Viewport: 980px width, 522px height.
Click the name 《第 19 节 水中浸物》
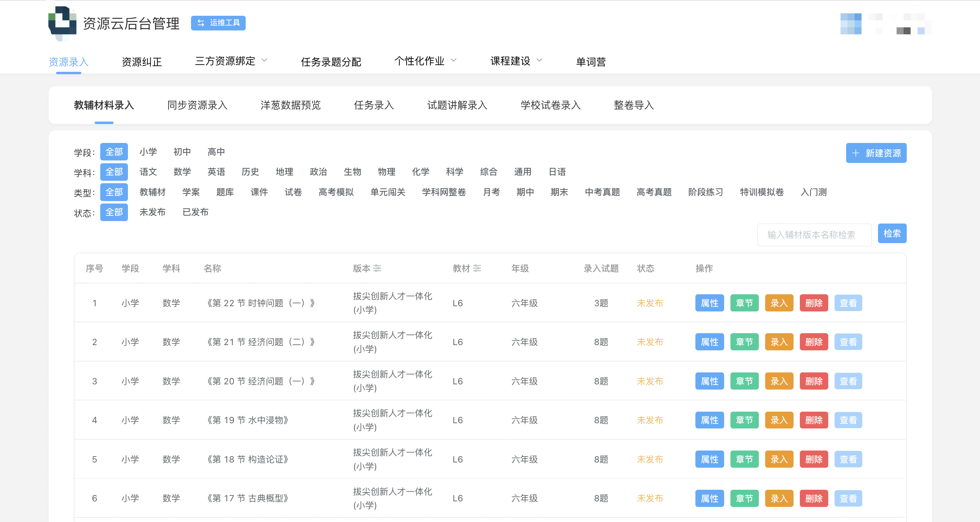point(247,420)
